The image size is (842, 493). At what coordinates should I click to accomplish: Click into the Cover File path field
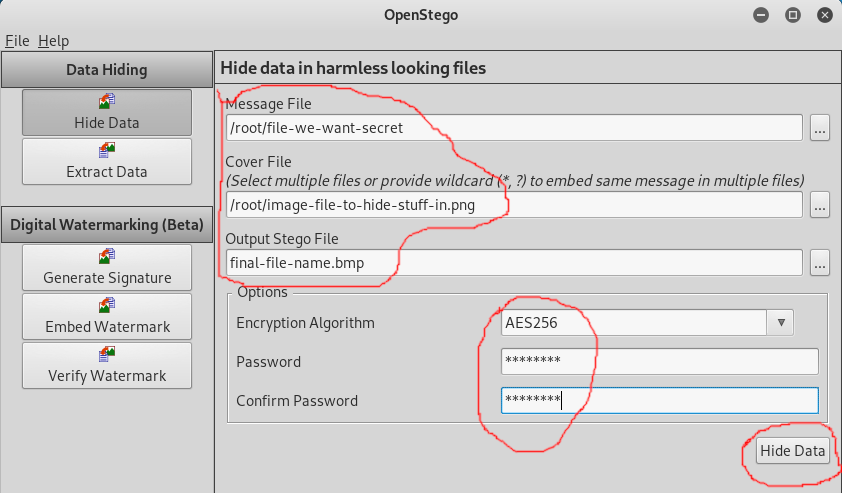514,205
